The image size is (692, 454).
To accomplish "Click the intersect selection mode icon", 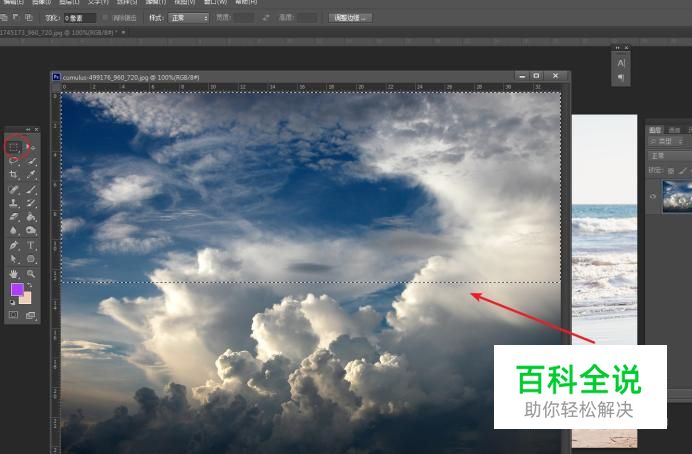I will point(29,18).
